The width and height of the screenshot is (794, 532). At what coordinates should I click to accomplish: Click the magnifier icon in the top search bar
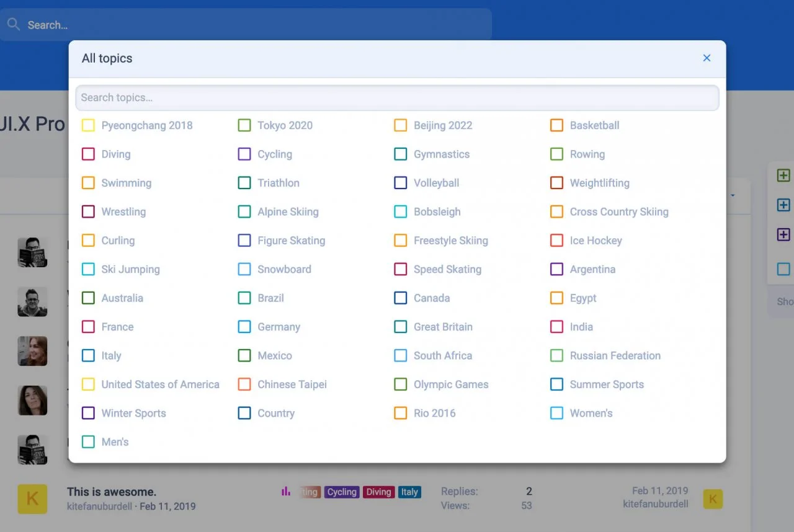14,25
